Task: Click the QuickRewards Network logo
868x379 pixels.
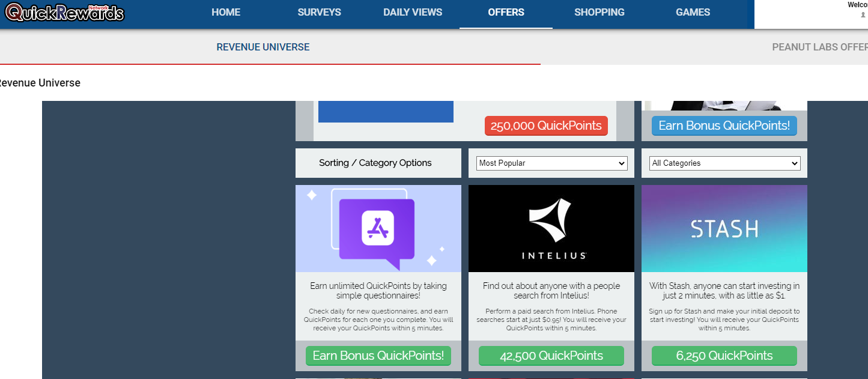Action: coord(64,12)
